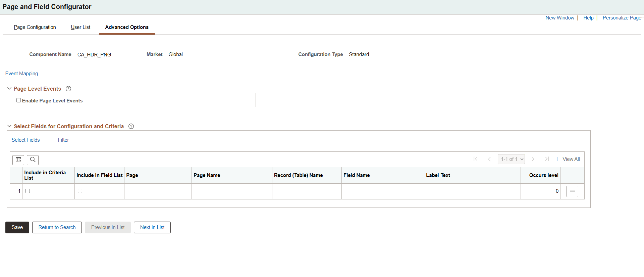Image resolution: width=644 pixels, height=277 pixels.
Task: Open the 1-1 of 1 rows dropdown
Action: click(511, 159)
